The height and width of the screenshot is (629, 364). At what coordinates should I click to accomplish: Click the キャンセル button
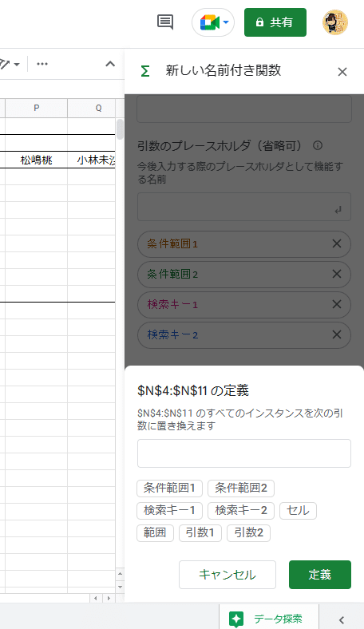point(227,575)
